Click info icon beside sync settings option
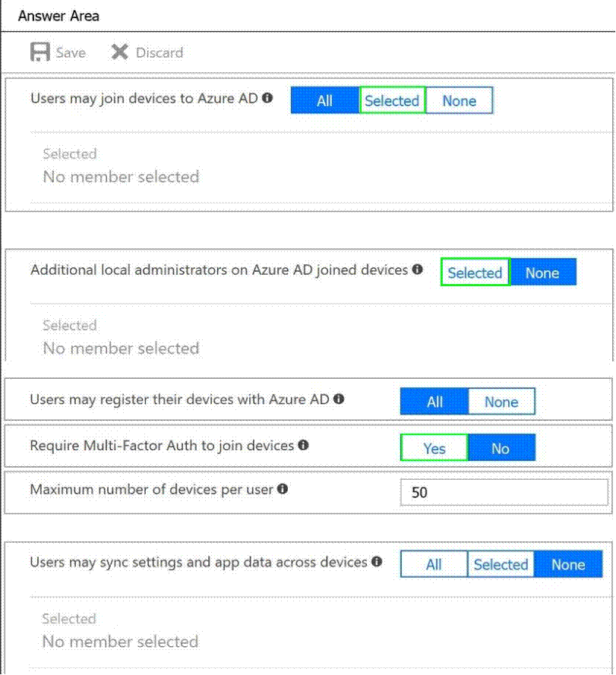The image size is (616, 675). pos(374,562)
